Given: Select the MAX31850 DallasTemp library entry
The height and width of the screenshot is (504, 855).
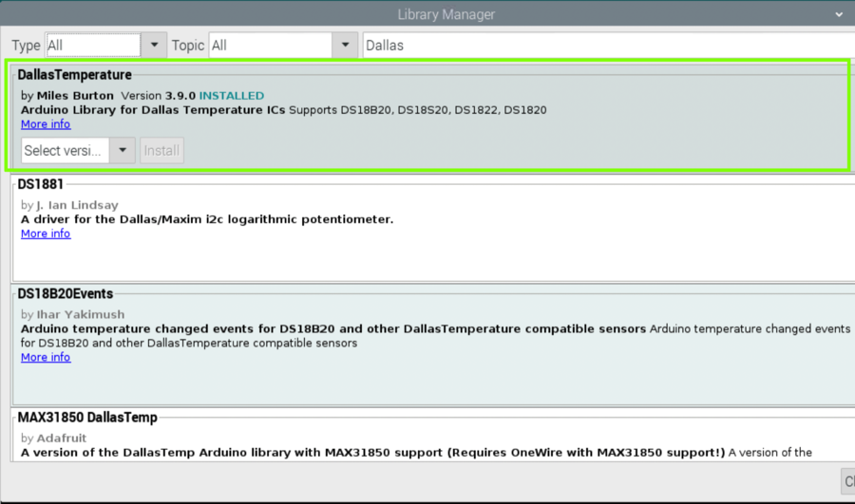Looking at the screenshot, I should click(87, 418).
